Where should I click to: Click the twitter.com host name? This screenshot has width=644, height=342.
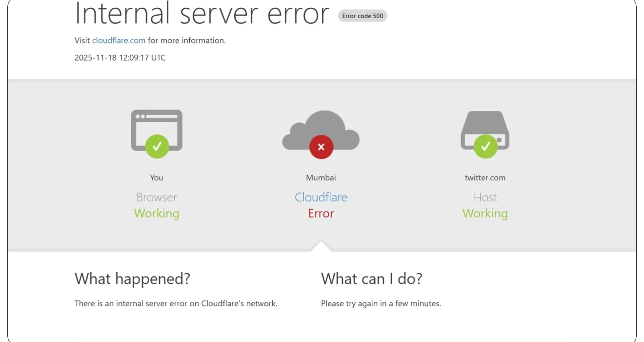coord(485,178)
